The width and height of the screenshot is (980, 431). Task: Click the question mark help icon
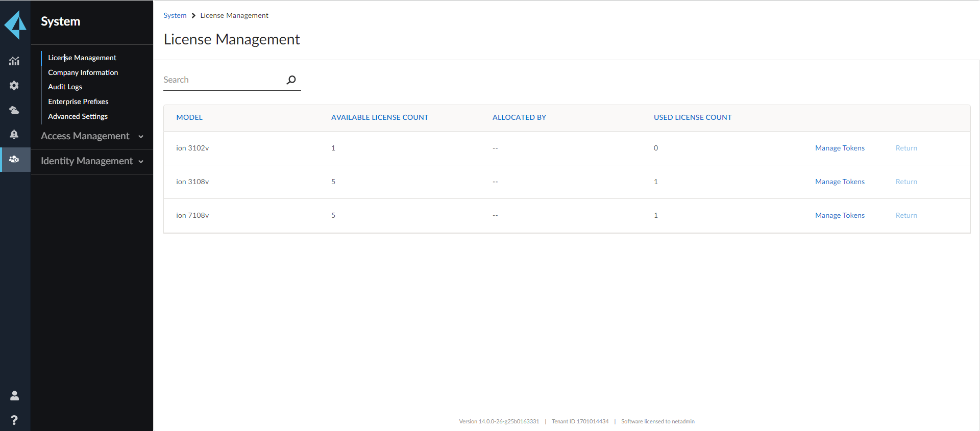[14, 420]
